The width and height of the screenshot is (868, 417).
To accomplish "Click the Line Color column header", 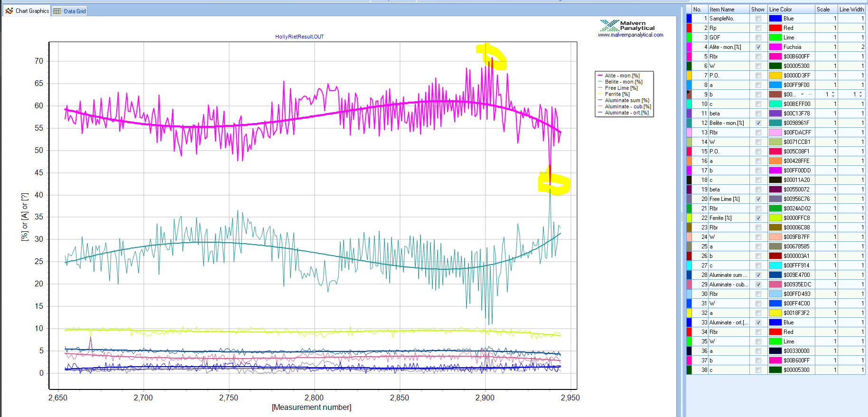I will pyautogui.click(x=791, y=9).
